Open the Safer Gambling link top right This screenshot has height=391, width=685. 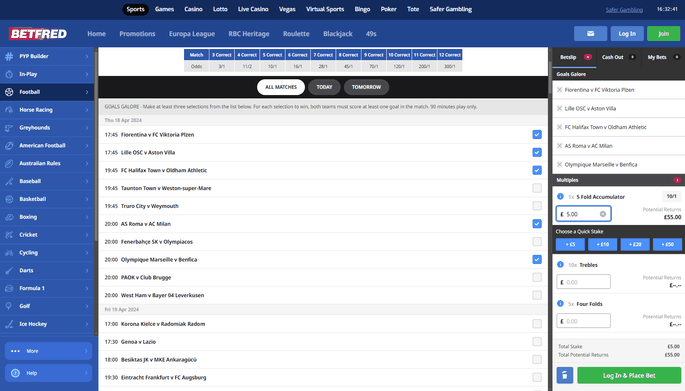pyautogui.click(x=624, y=10)
